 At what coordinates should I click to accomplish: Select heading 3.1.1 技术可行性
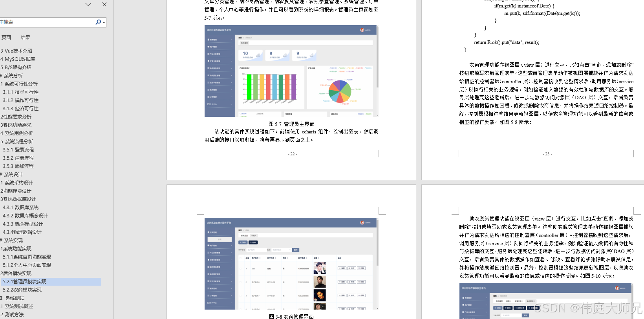pos(21,92)
